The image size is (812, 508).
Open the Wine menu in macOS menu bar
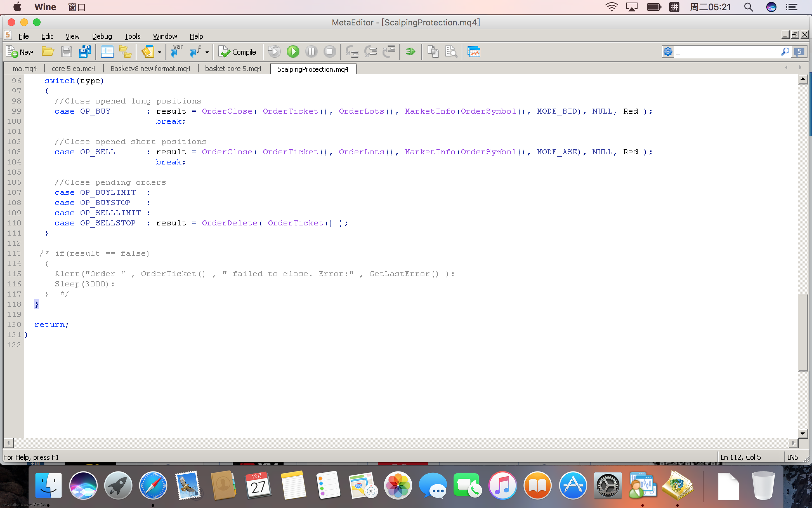tap(45, 7)
